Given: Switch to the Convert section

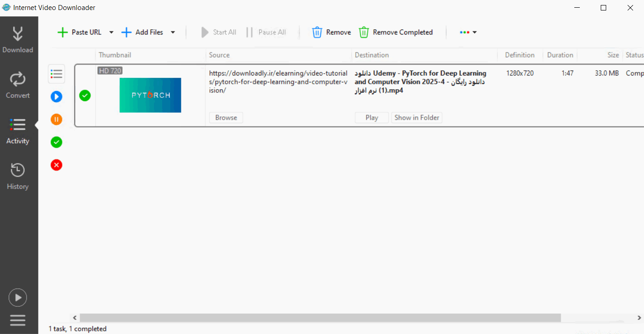Looking at the screenshot, I should click(18, 85).
